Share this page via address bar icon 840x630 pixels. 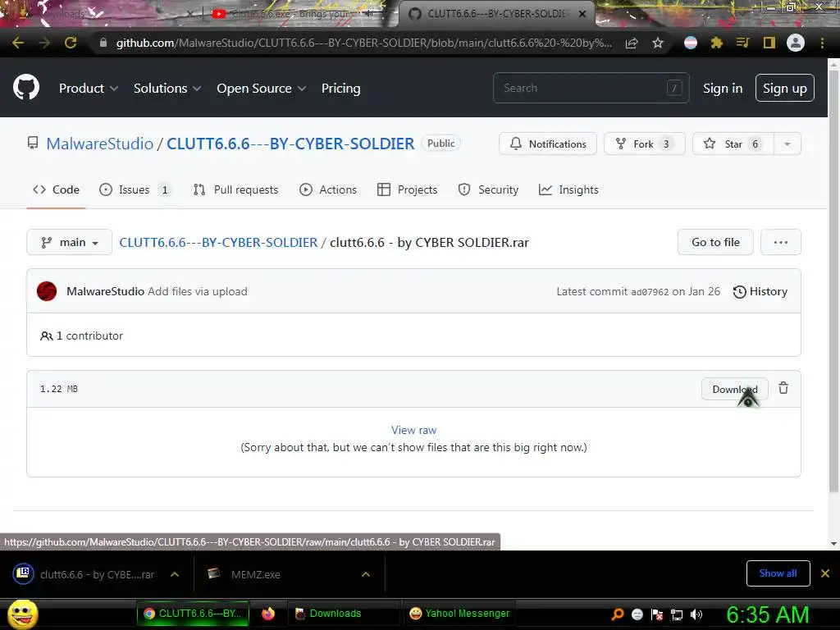[x=632, y=43]
